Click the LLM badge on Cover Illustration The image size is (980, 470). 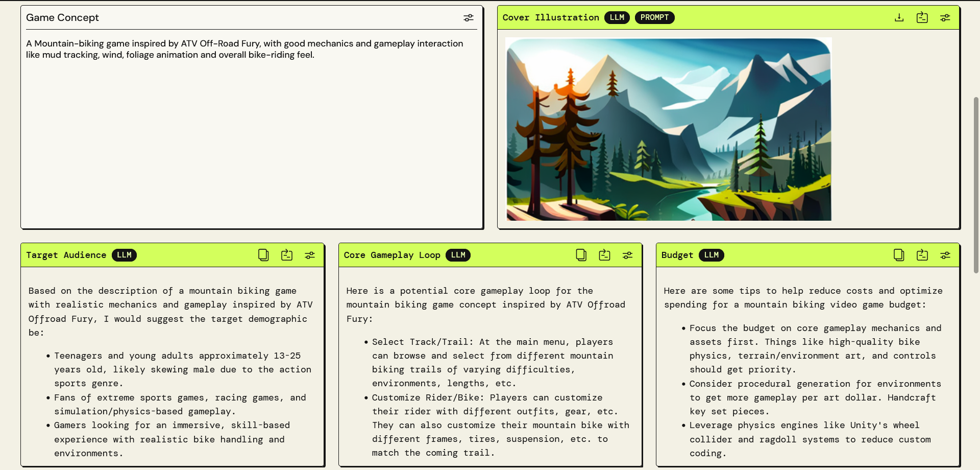[x=617, y=18]
